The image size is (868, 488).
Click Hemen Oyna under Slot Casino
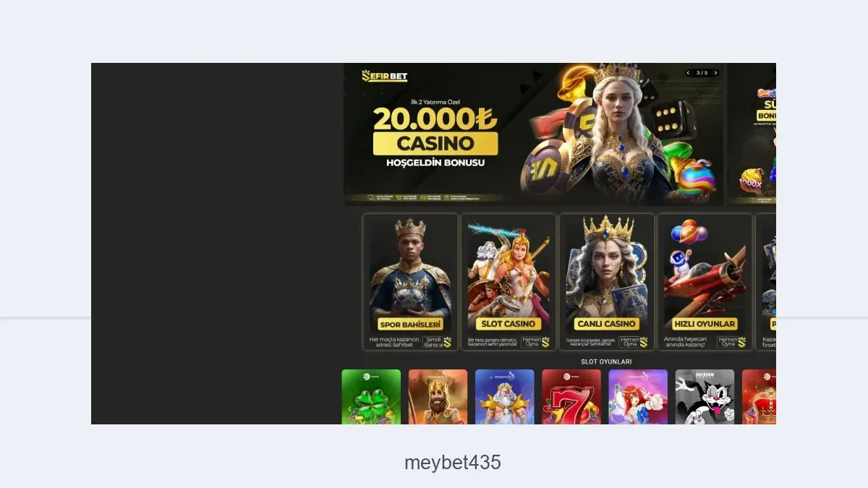[x=535, y=342]
